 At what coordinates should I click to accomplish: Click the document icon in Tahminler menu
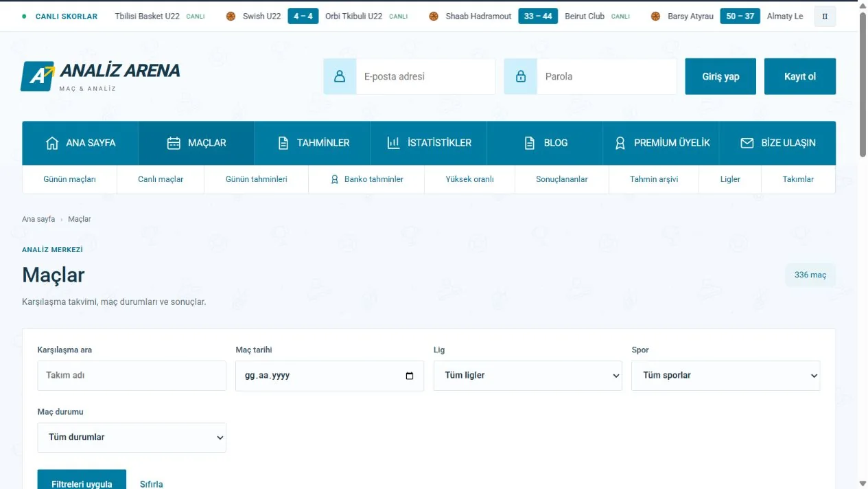point(283,143)
